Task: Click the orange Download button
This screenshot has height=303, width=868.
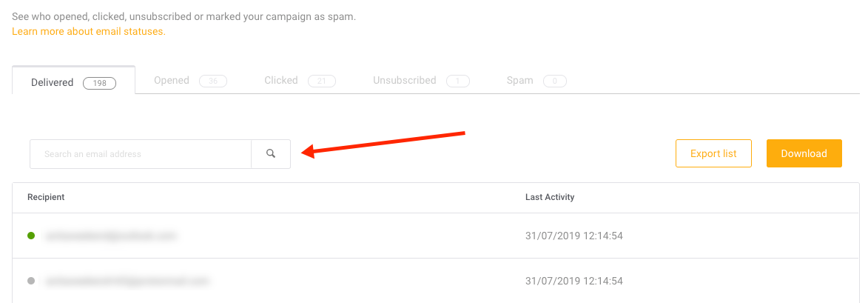Action: (804, 153)
